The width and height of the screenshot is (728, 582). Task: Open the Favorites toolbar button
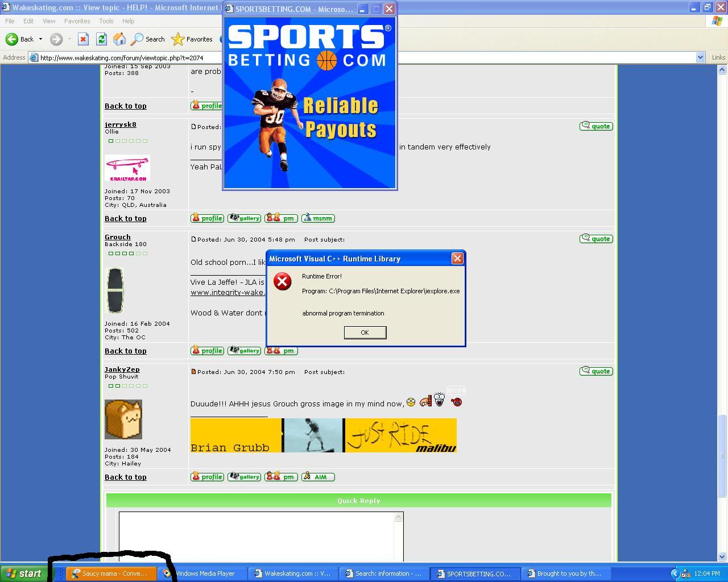(192, 39)
